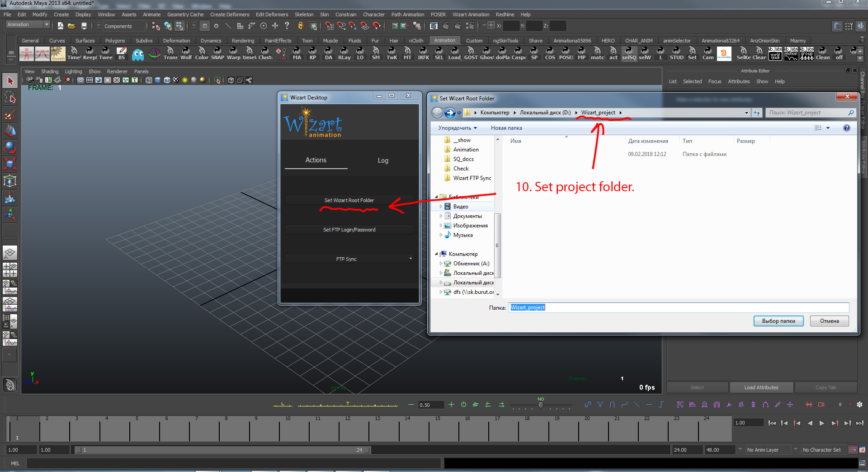Toggle the auto keyframe button
The image size is (868, 472).
point(852,450)
